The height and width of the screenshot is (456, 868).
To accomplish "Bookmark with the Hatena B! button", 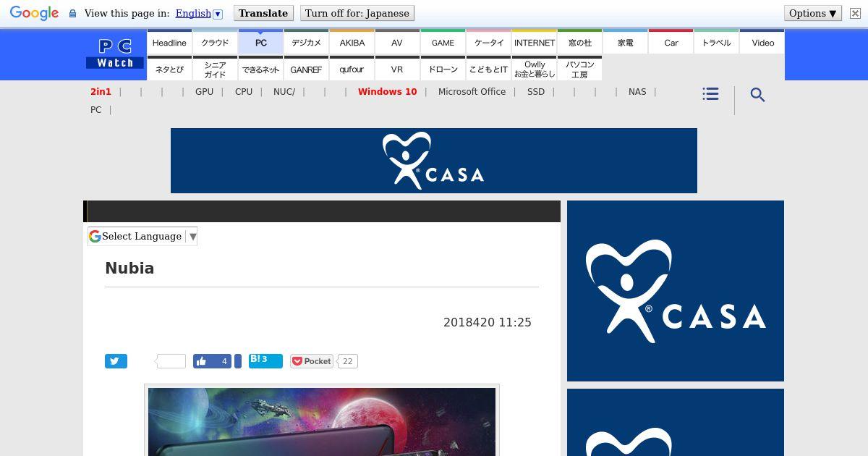I will coord(265,361).
